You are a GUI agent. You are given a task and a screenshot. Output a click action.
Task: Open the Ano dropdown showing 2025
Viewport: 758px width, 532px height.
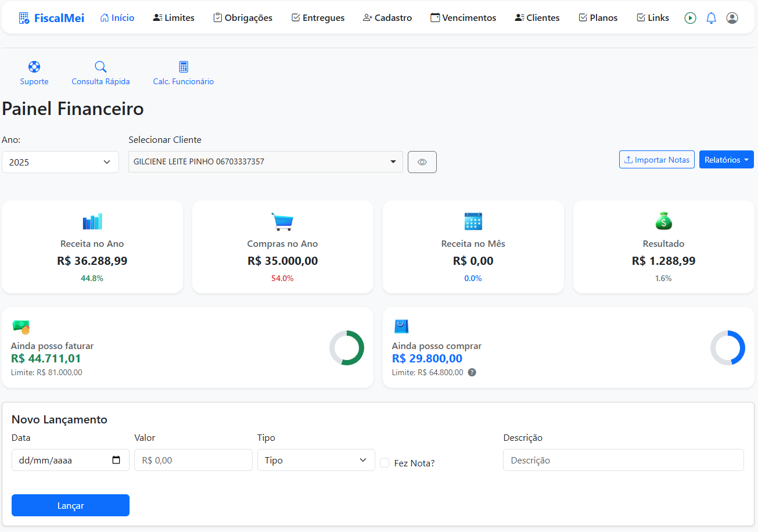point(60,161)
